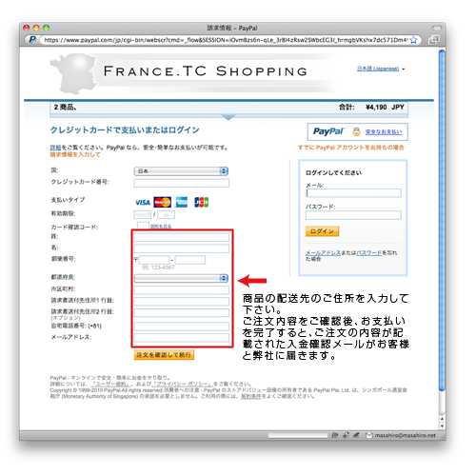476x476 pixels.
Task: Click the 説明を見る link beside the card code
Action: pyautogui.click(x=161, y=227)
